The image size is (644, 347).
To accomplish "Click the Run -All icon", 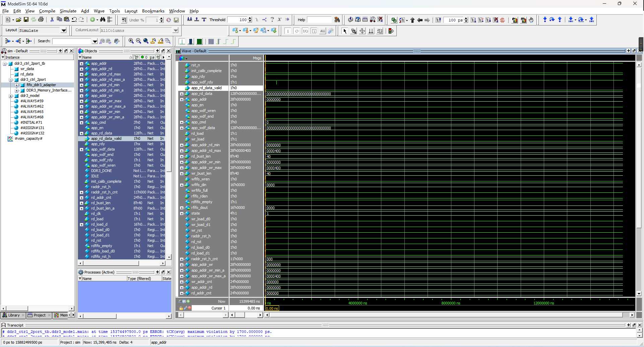I will [488, 20].
